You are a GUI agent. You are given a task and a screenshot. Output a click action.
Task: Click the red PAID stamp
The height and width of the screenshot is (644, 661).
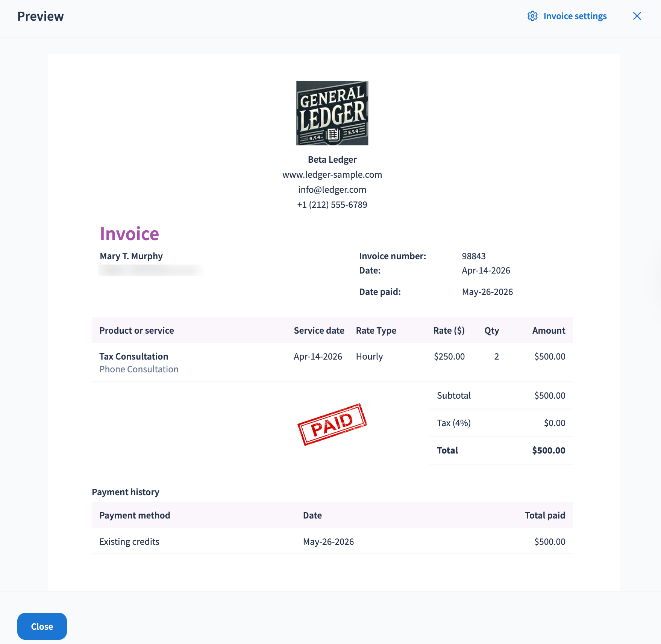point(332,424)
